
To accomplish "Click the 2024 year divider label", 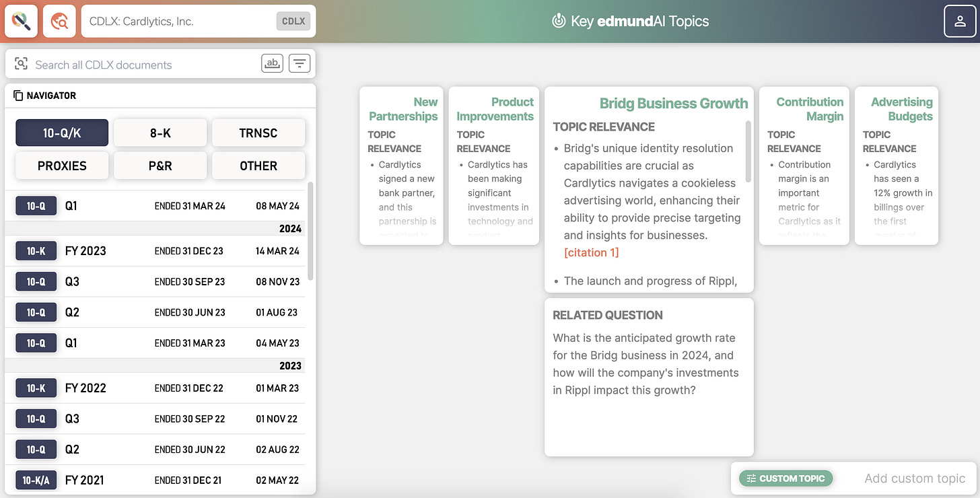I will (290, 229).
